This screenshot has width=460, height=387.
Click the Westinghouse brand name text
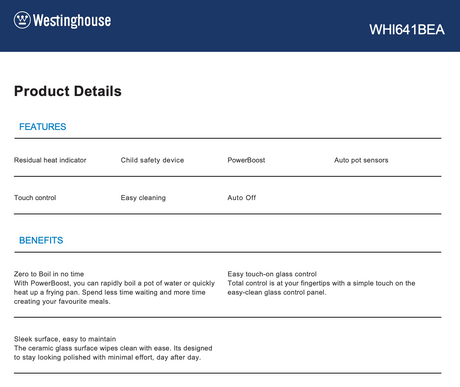[x=72, y=21]
